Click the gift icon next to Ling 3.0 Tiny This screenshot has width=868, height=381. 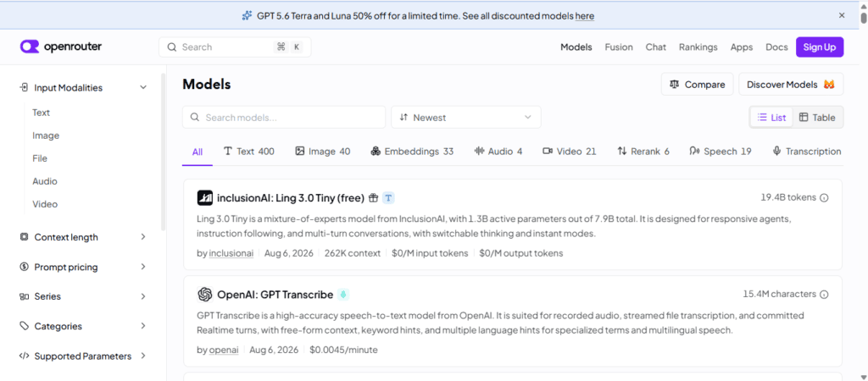pos(374,198)
